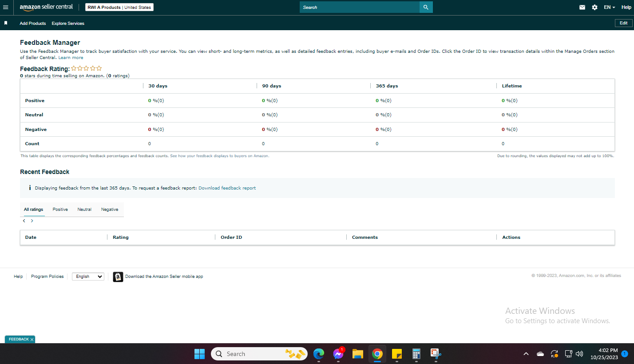Viewport: 634px width, 364px height.
Task: Go to next feedback page arrow
Action: point(32,221)
